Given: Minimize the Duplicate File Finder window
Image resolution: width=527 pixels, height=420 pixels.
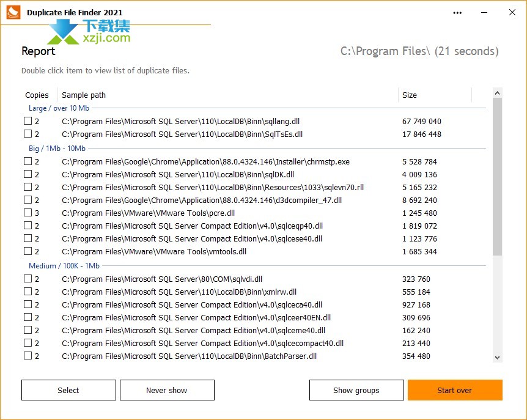Looking at the screenshot, I should coord(484,13).
